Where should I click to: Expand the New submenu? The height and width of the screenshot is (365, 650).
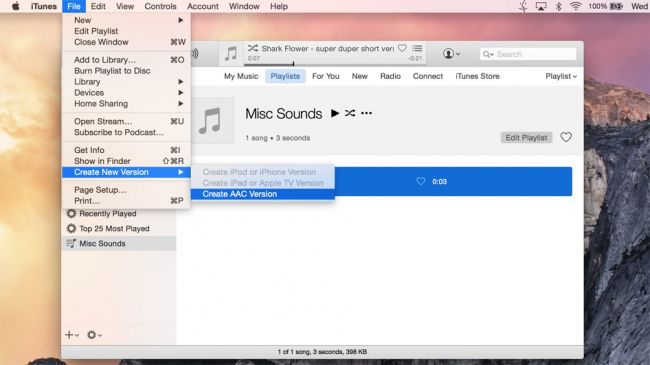[126, 20]
